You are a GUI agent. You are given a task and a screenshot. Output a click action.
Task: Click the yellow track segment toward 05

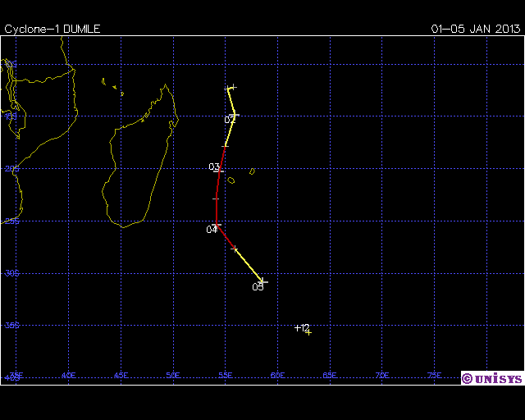coord(248,264)
